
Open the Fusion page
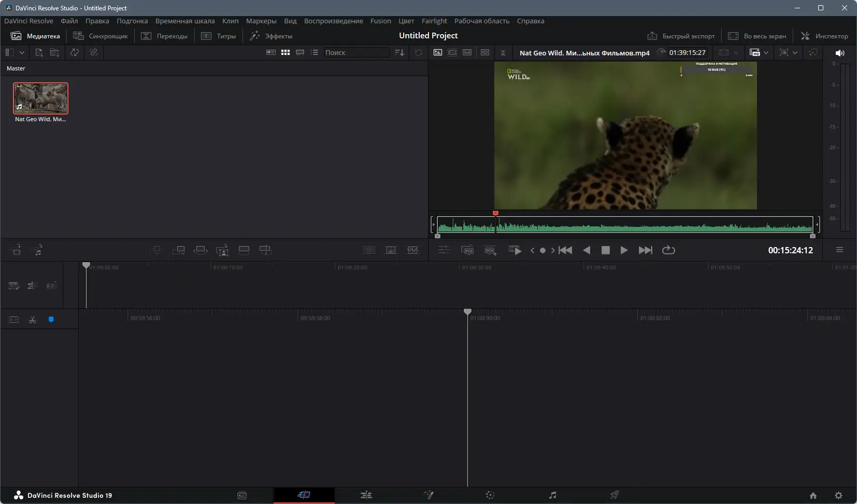tap(429, 495)
